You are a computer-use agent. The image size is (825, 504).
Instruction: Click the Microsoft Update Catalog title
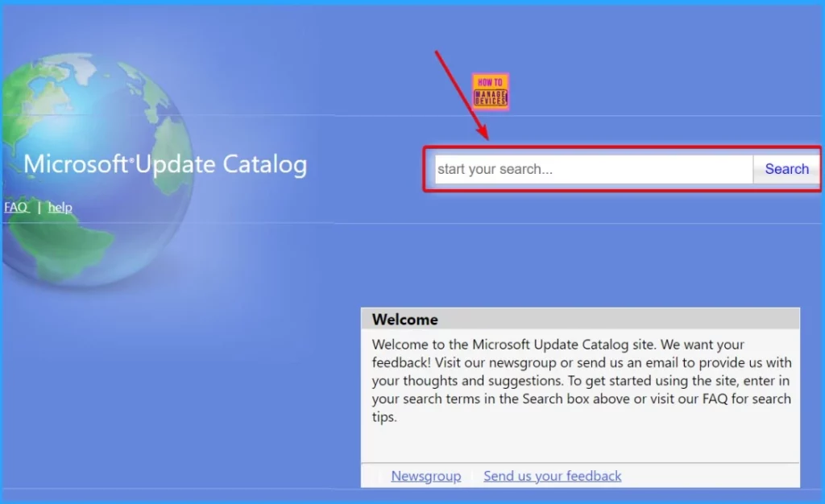click(165, 164)
